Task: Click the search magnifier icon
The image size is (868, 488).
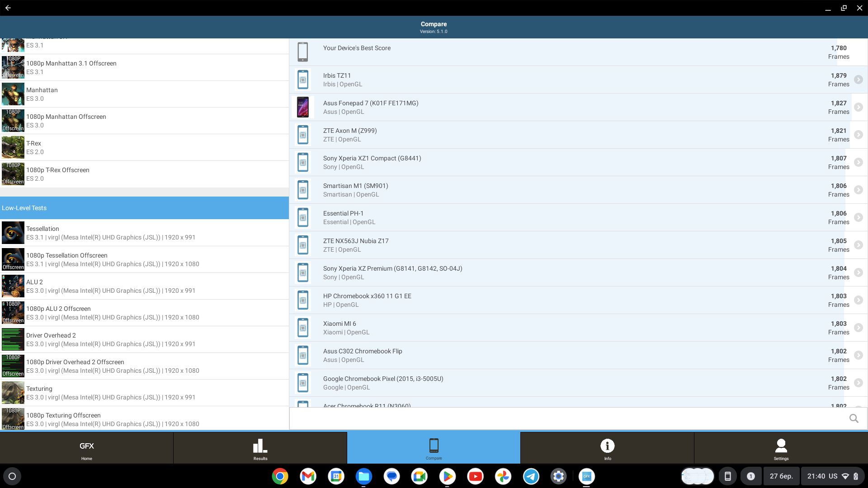Action: tap(854, 418)
